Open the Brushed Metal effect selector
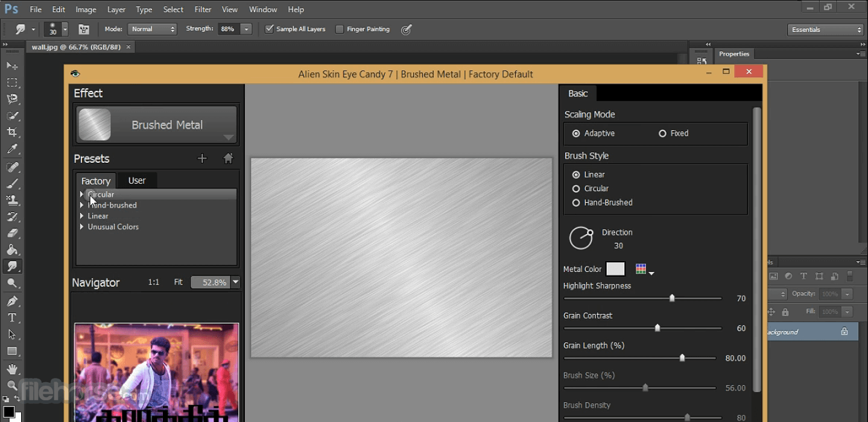 click(x=156, y=125)
